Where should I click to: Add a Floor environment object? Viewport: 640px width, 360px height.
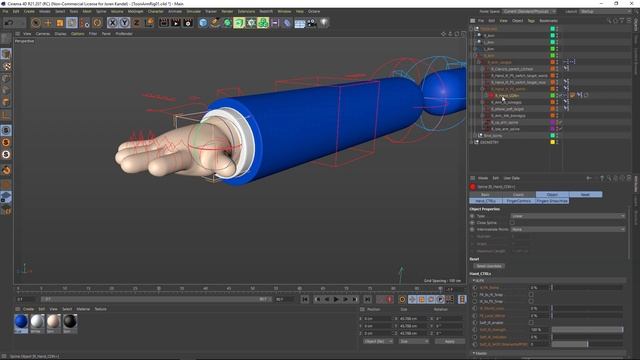(x=300, y=23)
